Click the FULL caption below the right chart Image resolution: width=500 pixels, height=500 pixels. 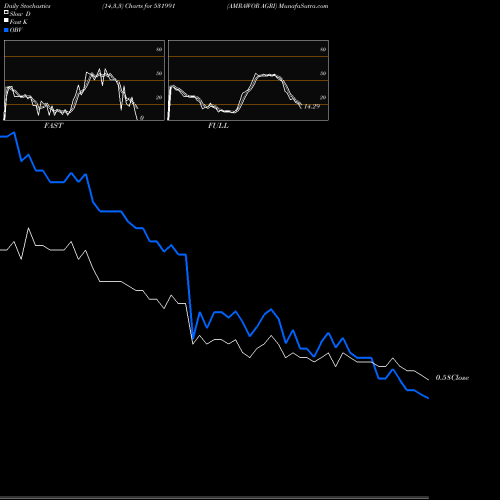click(x=218, y=126)
